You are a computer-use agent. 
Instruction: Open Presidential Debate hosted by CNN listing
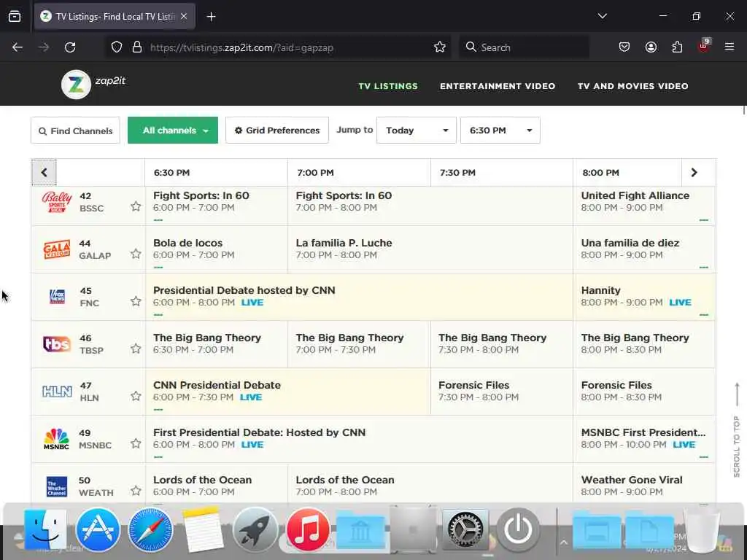(x=359, y=296)
